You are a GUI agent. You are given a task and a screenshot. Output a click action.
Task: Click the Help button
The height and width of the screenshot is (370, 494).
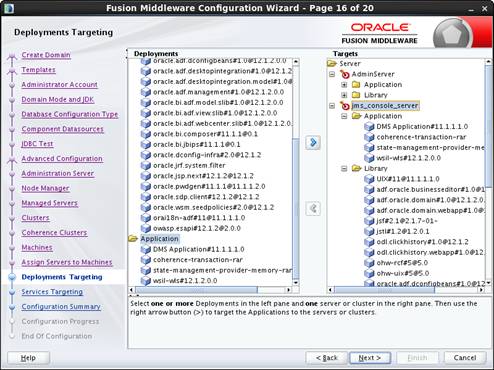coord(28,358)
